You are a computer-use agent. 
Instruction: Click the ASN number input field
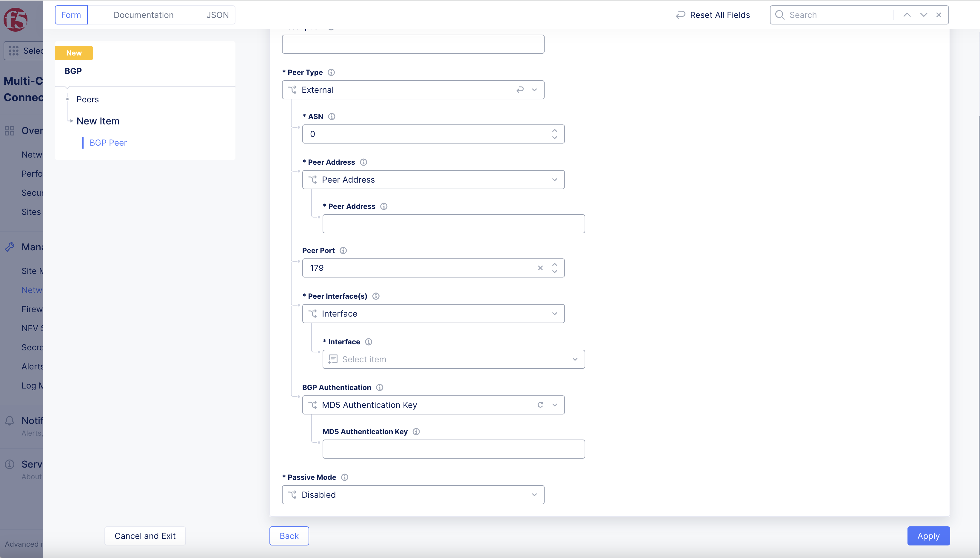pyautogui.click(x=433, y=134)
